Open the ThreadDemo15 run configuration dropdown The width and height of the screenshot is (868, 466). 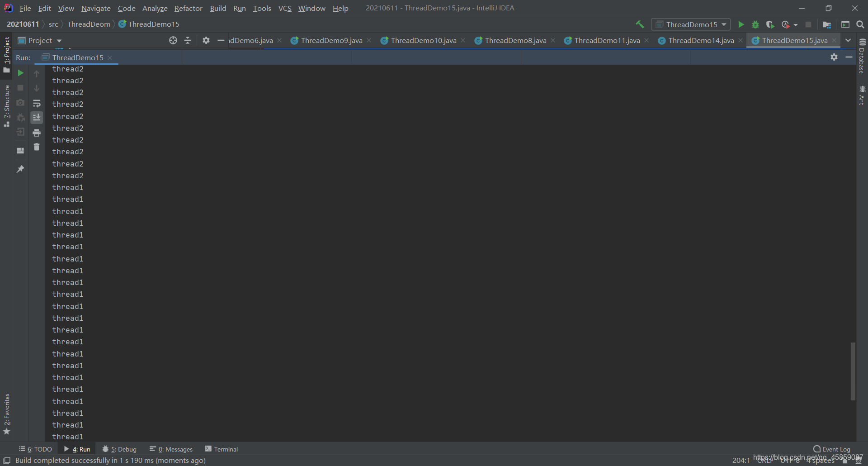tap(691, 24)
